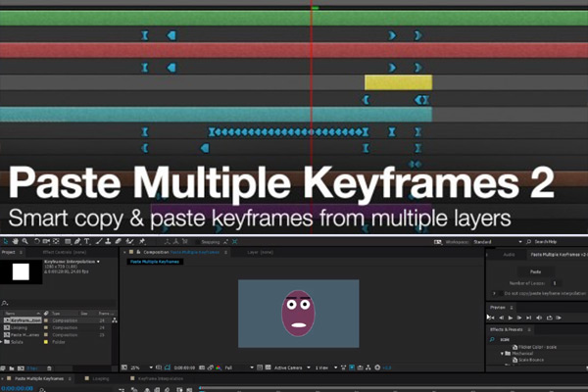Switch to the Layer (none) tab

(x=261, y=252)
